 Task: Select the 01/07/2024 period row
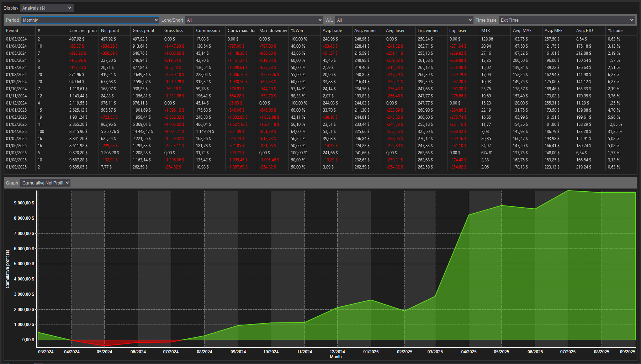pyautogui.click(x=320, y=68)
